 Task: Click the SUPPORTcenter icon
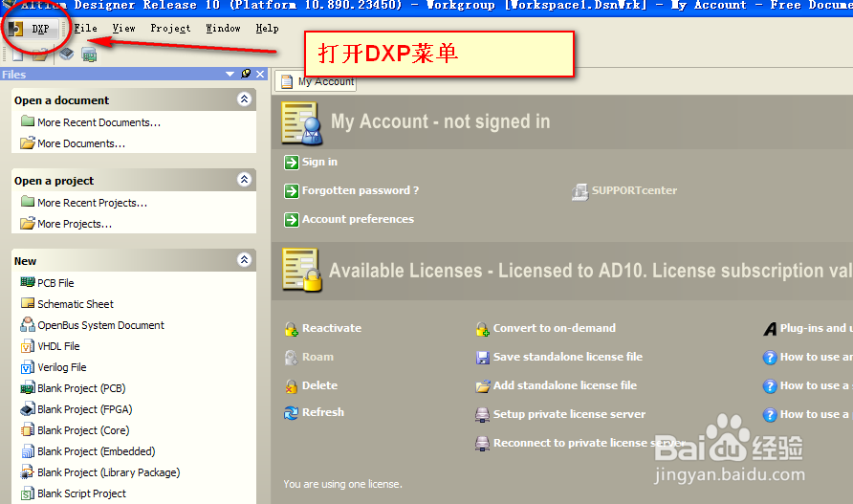pyautogui.click(x=580, y=192)
